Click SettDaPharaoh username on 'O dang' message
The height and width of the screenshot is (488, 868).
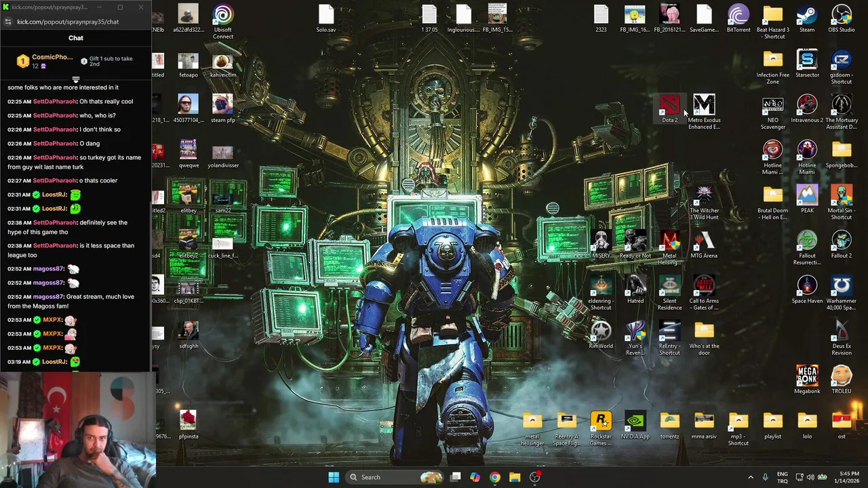click(55, 144)
